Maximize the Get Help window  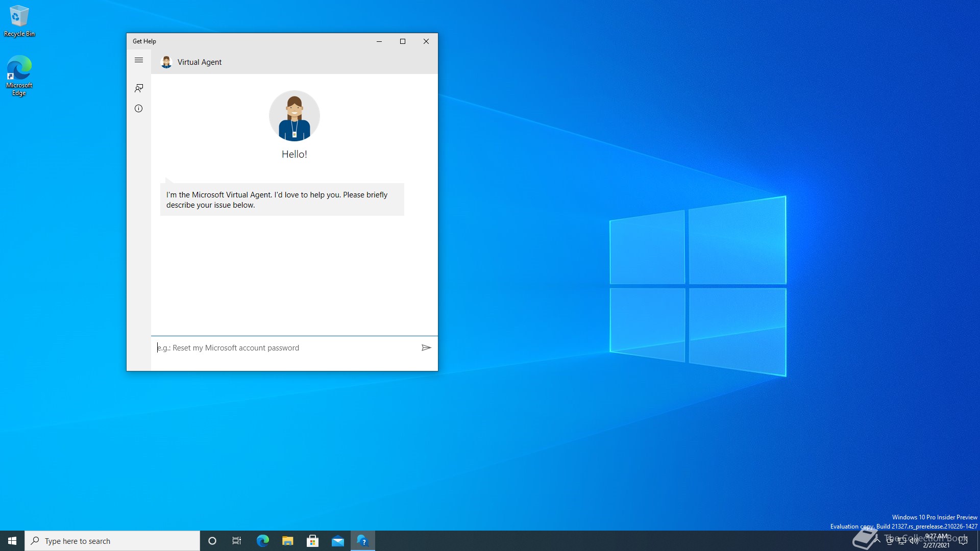pos(403,41)
